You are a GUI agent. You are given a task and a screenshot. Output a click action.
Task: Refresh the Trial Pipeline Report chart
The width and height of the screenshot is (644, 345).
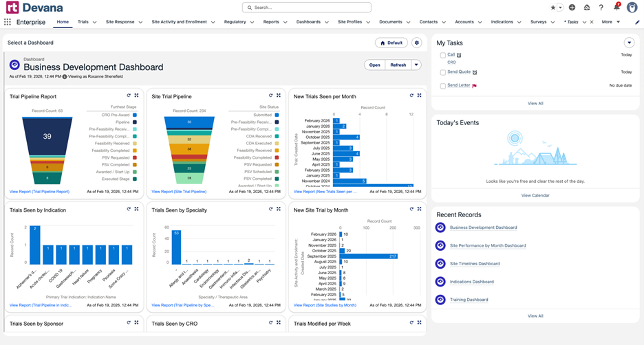(x=129, y=96)
